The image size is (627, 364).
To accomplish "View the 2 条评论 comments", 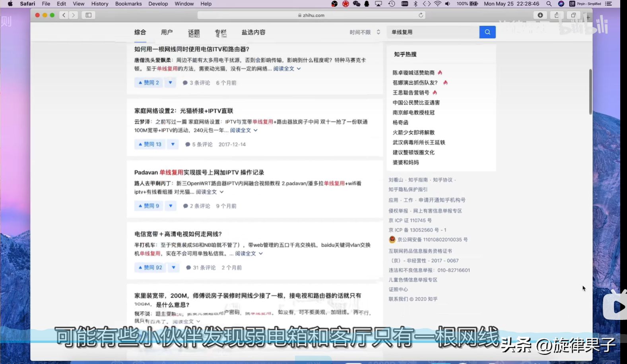I will pos(197,206).
